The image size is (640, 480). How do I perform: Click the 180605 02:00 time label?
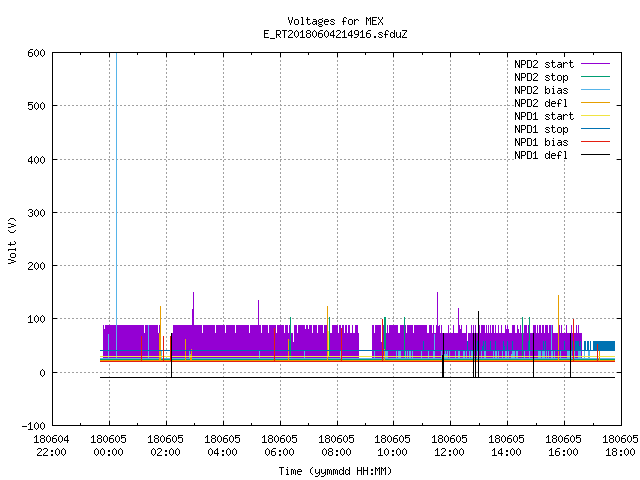(165, 446)
